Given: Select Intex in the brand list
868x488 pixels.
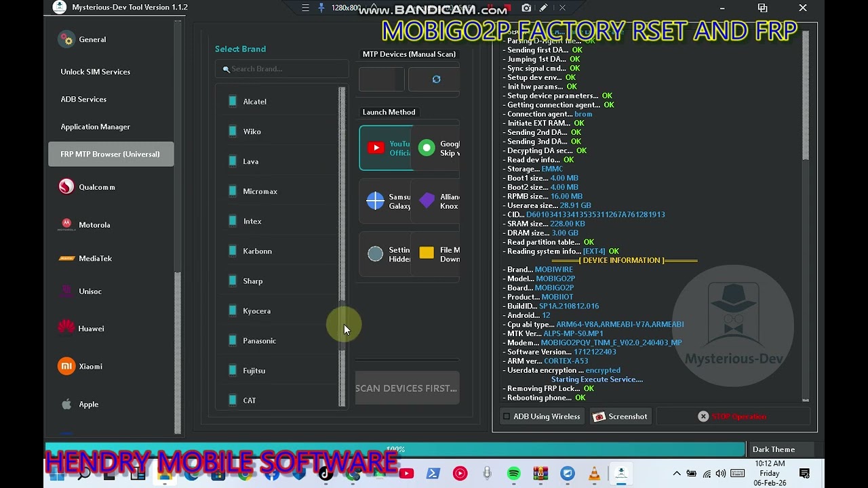Looking at the screenshot, I should tap(278, 221).
